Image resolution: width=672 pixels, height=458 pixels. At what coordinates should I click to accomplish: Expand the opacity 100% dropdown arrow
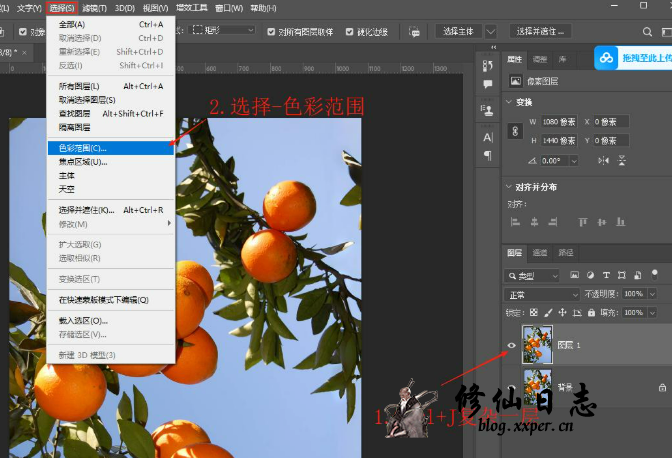pyautogui.click(x=652, y=294)
